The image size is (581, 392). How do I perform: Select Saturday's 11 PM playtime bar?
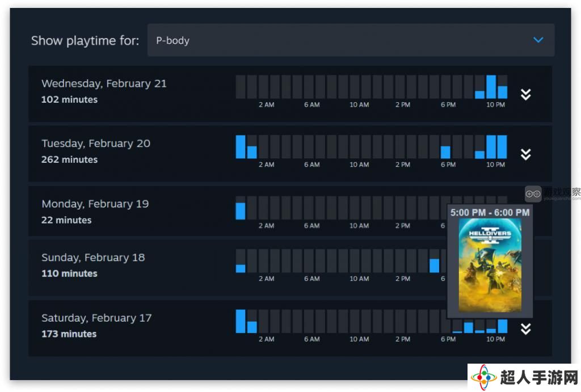point(503,326)
